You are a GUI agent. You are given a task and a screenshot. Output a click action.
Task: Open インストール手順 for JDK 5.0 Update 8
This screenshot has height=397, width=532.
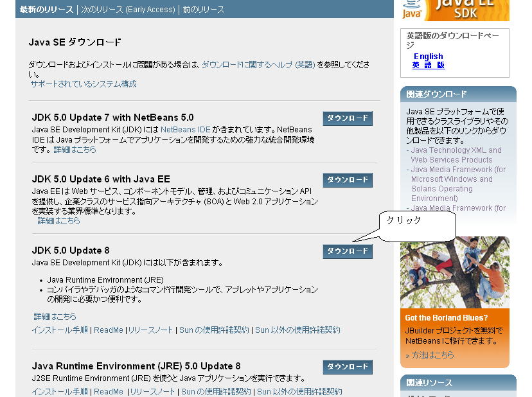click(60, 330)
